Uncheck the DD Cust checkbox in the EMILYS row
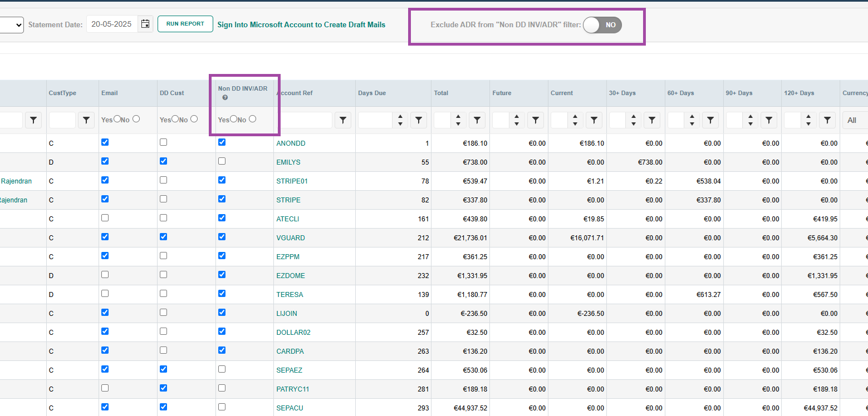Image resolution: width=868 pixels, height=416 pixels. click(x=163, y=161)
